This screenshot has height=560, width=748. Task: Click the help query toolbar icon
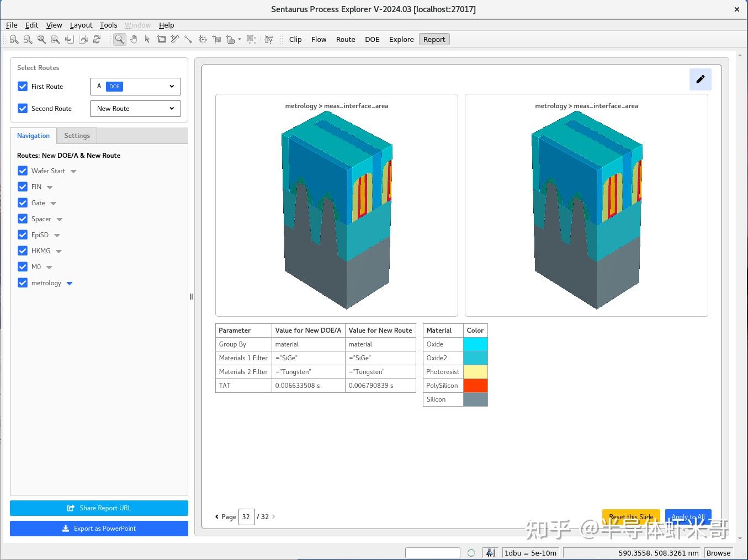[269, 39]
